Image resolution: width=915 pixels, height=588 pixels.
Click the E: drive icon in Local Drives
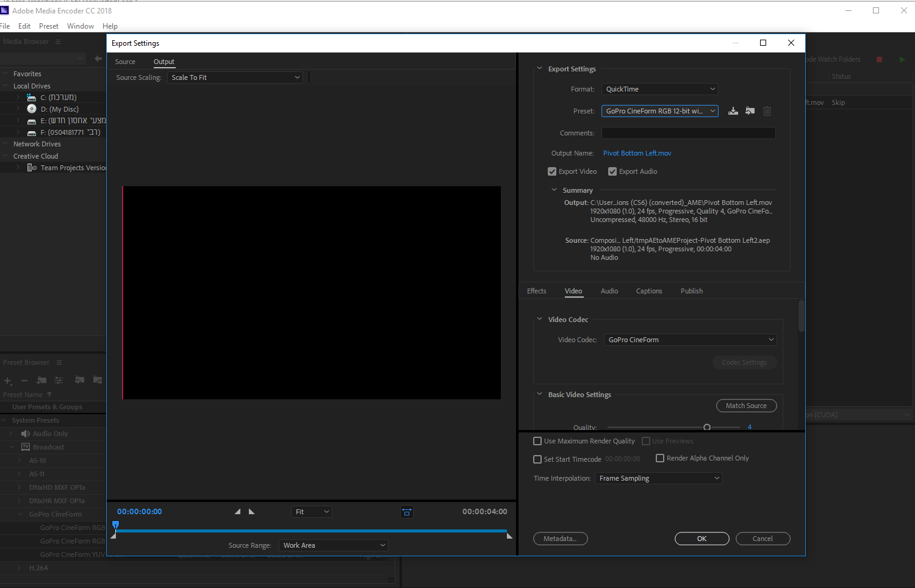click(x=32, y=121)
